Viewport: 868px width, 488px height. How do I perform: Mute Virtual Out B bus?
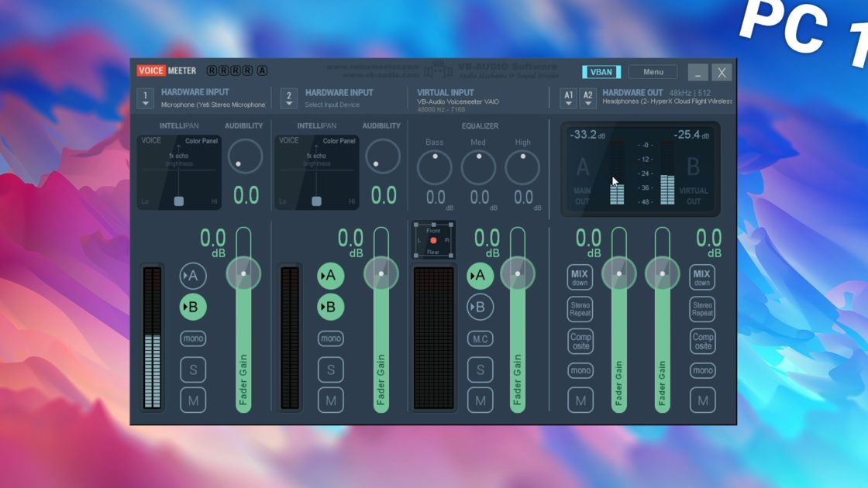pyautogui.click(x=702, y=400)
